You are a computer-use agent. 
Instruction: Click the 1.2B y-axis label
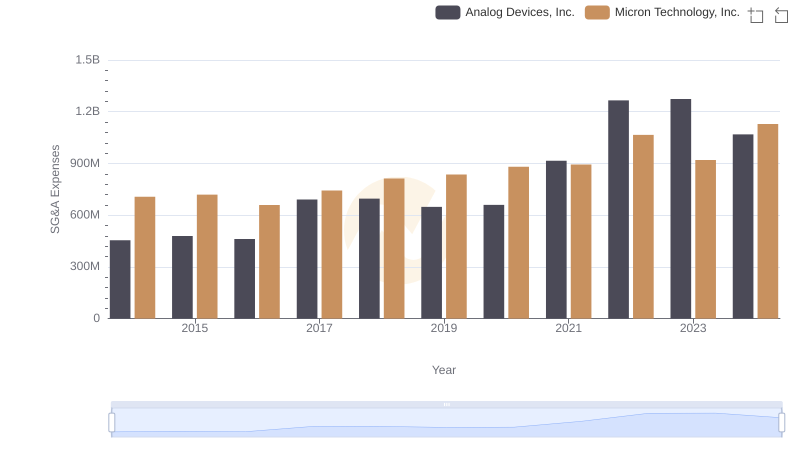pyautogui.click(x=88, y=111)
